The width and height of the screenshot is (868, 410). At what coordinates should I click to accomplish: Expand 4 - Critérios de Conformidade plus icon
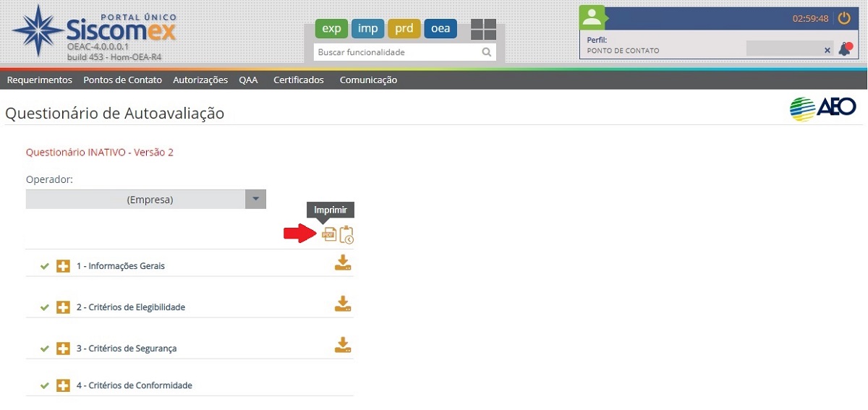(64, 385)
